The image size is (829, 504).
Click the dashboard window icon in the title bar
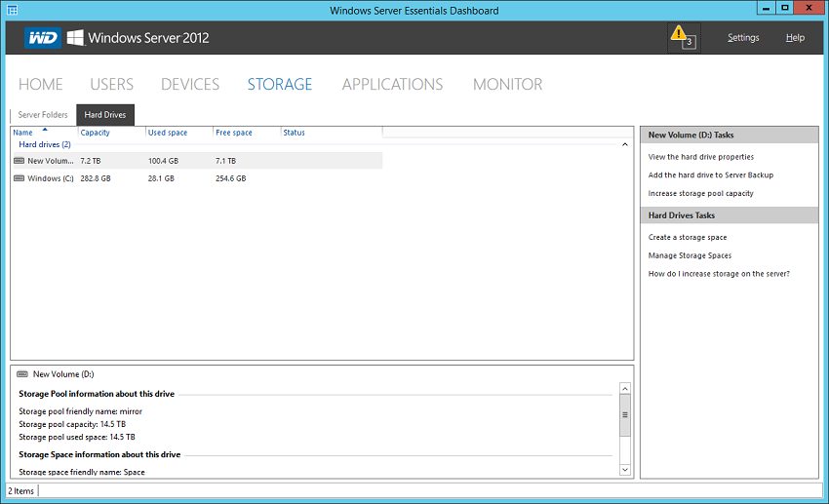click(12, 10)
